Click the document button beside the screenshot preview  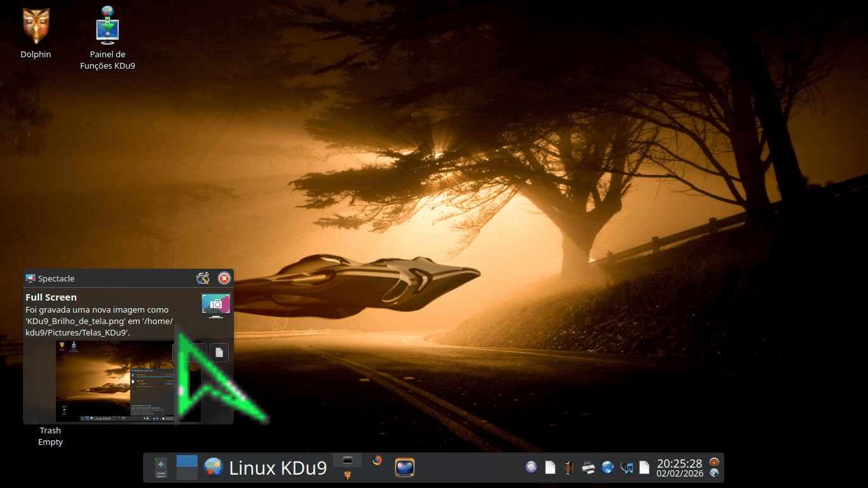pos(219,352)
